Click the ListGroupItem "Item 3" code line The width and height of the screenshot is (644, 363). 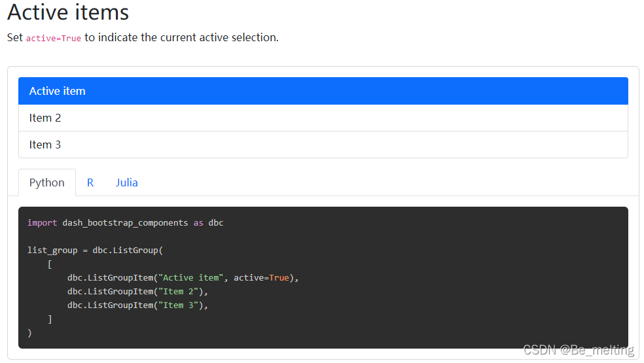click(x=137, y=305)
